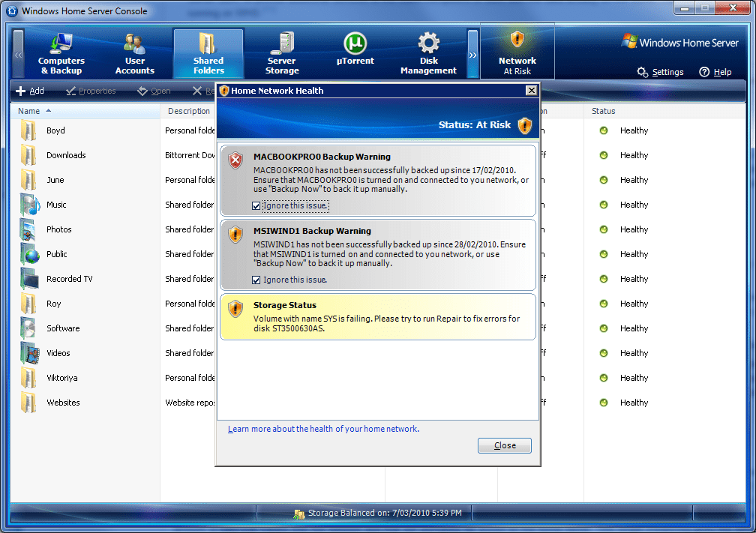This screenshot has height=533, width=756.
Task: Click the Software folder name
Action: pyautogui.click(x=63, y=328)
